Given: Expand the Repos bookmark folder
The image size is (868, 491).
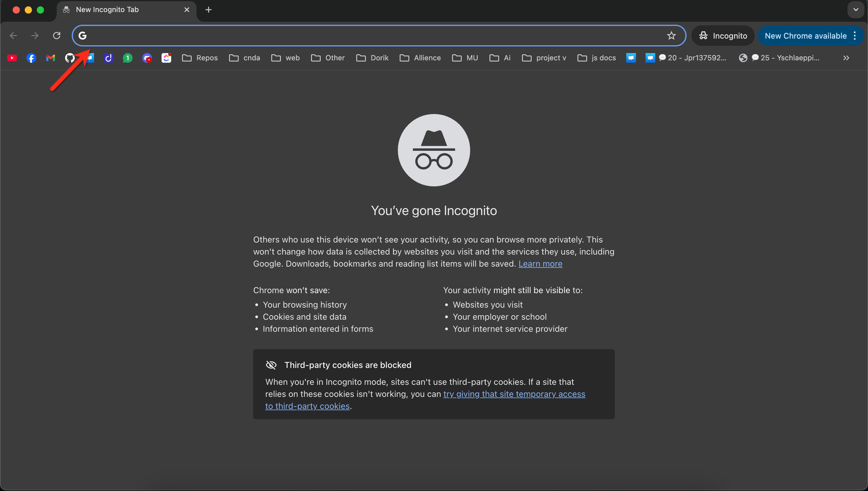Looking at the screenshot, I should [x=200, y=58].
